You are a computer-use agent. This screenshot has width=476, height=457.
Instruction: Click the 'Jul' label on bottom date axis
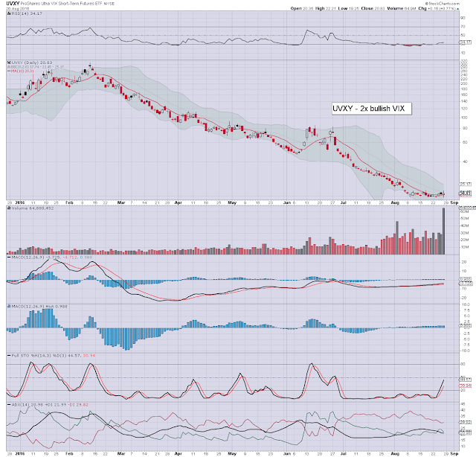pyautogui.click(x=344, y=453)
